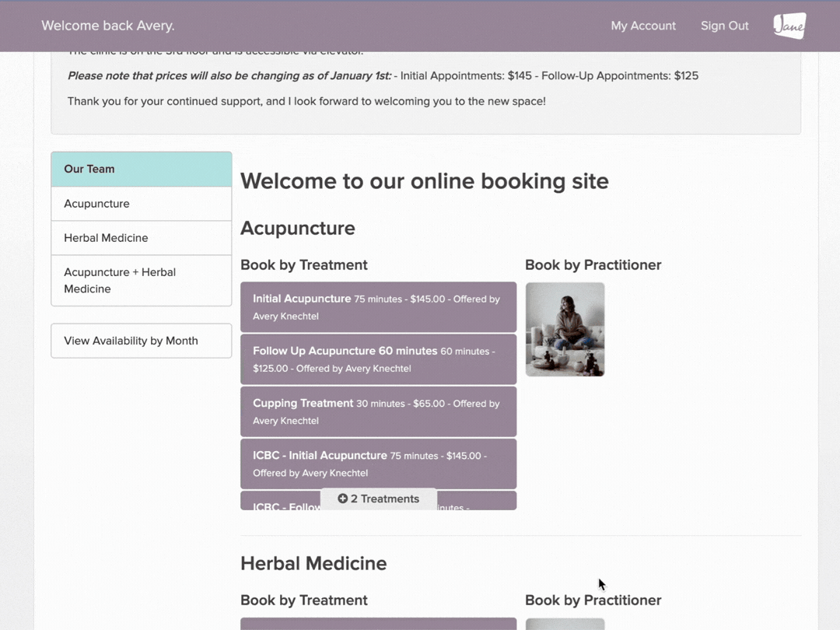This screenshot has width=840, height=630.
Task: Click Book by Treatment heading under Acupuncture
Action: tap(304, 264)
